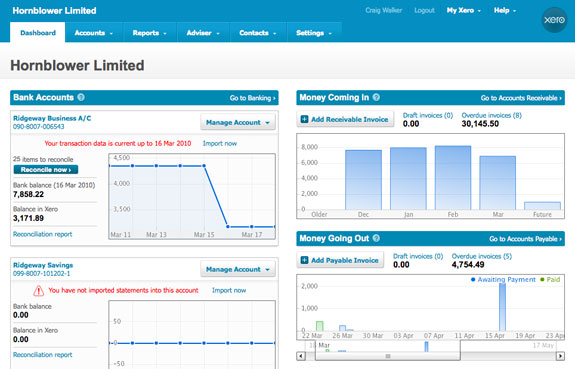Click plus icon on Add Payable Invoice
The height and width of the screenshot is (369, 575).
(x=304, y=260)
